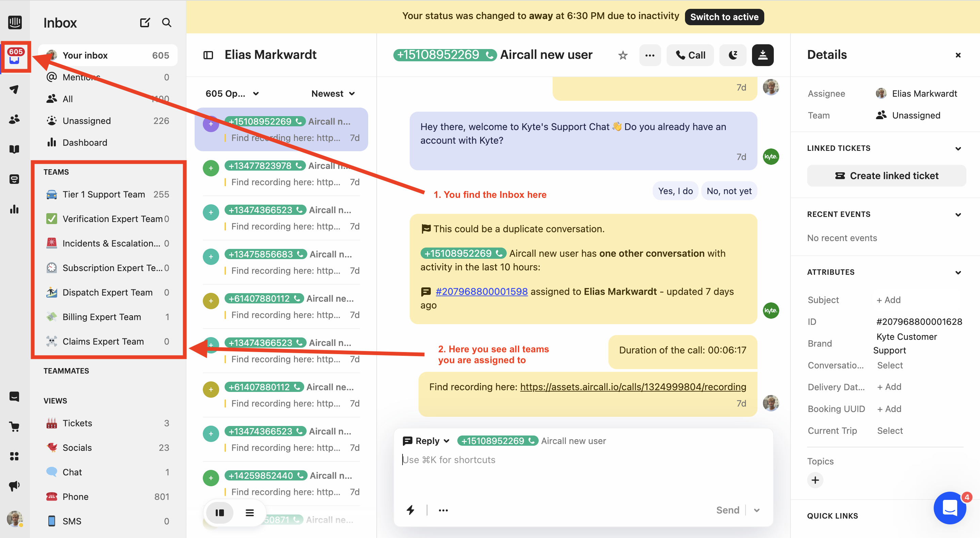The height and width of the screenshot is (538, 980).
Task: Click the search magnifier in Inbox header
Action: point(167,22)
